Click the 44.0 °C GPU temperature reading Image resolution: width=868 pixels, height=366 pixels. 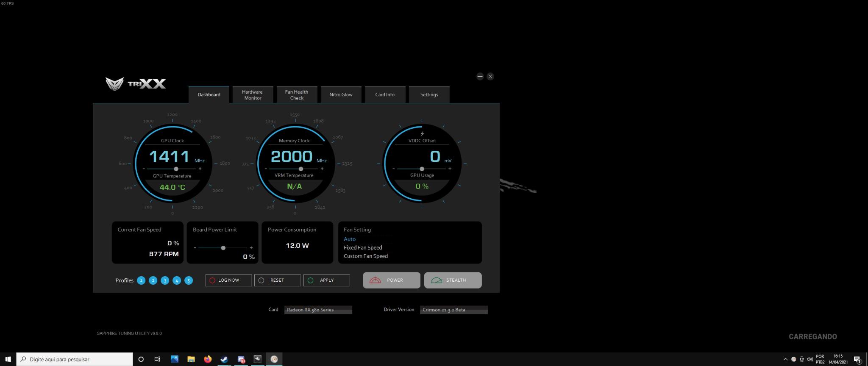(x=172, y=187)
